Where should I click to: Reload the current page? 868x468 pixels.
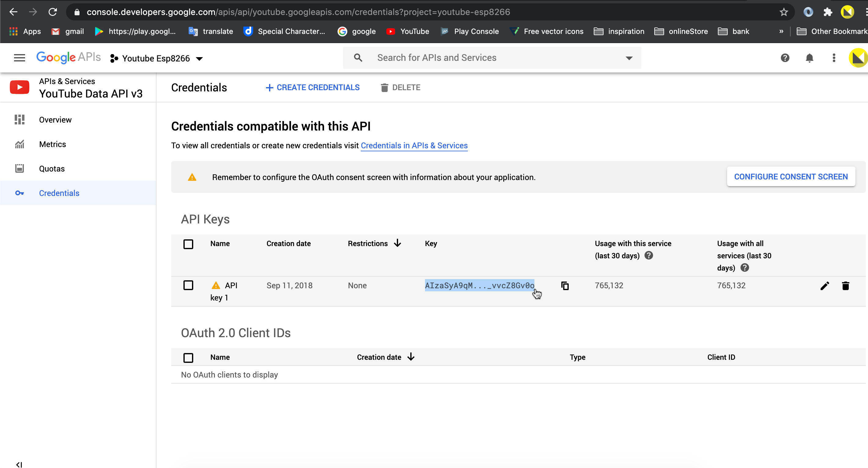(53, 12)
